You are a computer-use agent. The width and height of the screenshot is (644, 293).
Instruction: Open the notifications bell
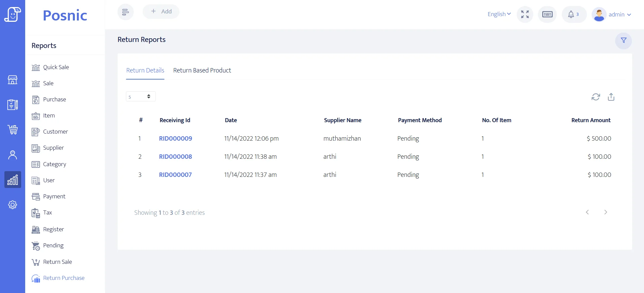573,14
